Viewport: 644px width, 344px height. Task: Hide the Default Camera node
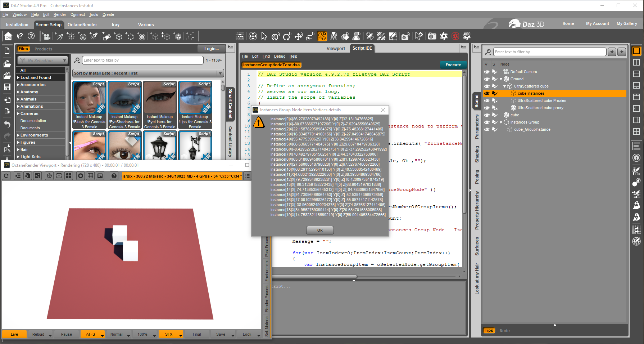[487, 72]
